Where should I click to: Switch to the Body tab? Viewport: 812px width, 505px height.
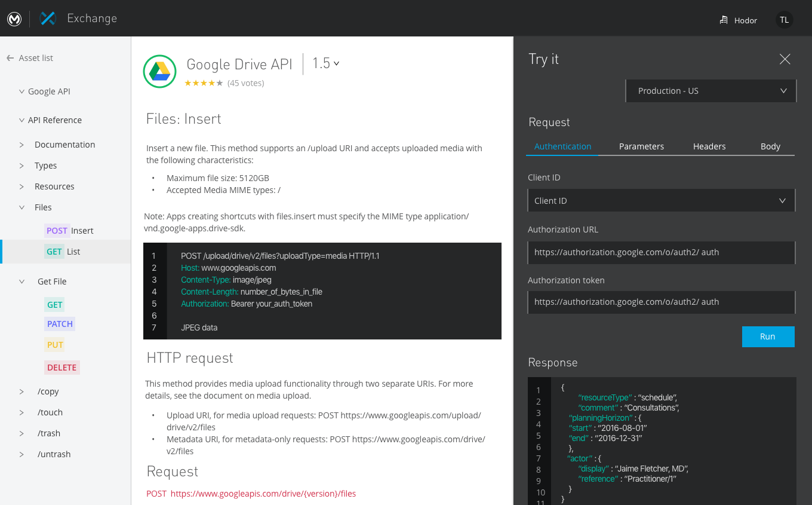coord(770,146)
